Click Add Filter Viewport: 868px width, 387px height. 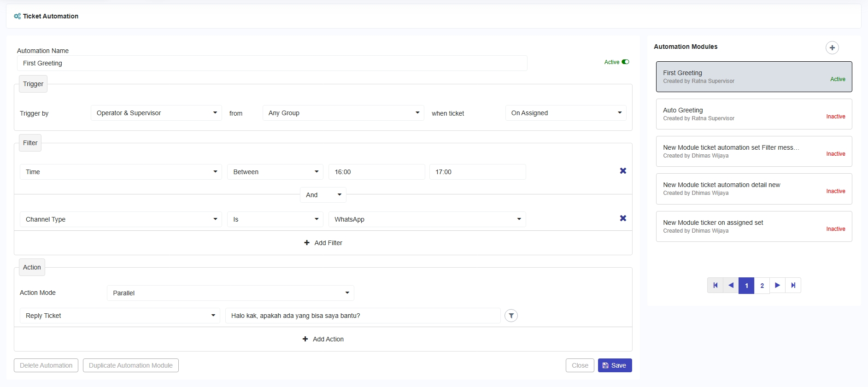click(x=323, y=243)
